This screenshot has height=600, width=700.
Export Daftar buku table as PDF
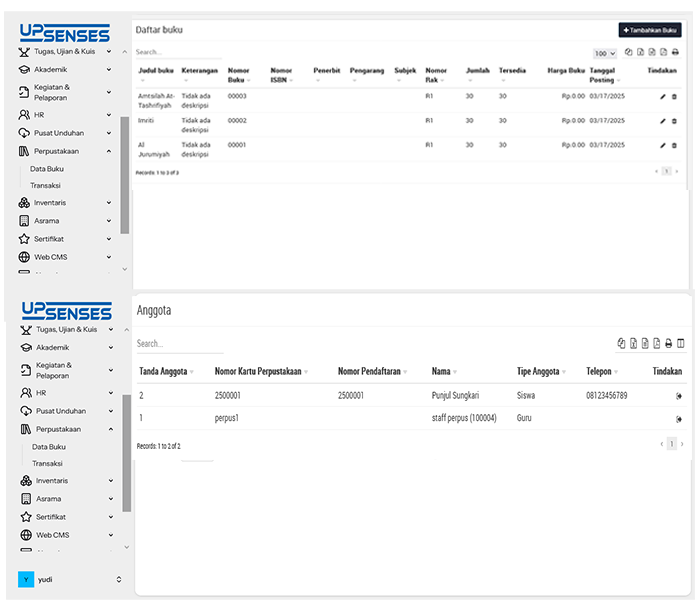point(663,52)
